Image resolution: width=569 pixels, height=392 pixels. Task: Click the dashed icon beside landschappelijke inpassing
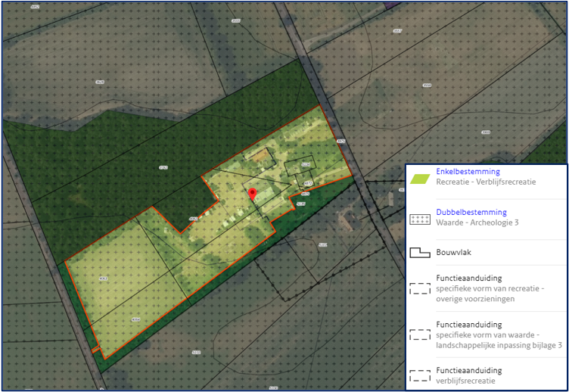coord(420,334)
